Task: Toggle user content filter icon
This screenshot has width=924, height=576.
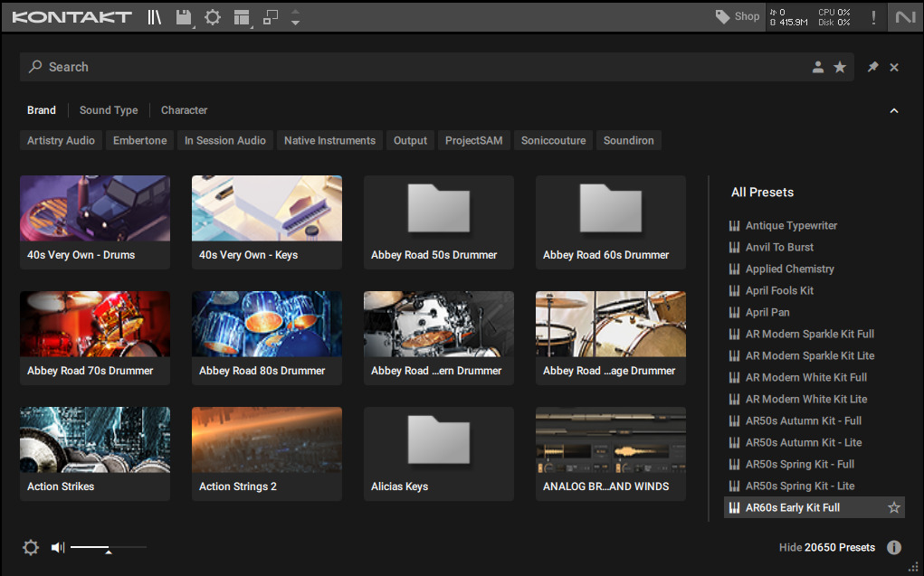Action: click(x=818, y=67)
